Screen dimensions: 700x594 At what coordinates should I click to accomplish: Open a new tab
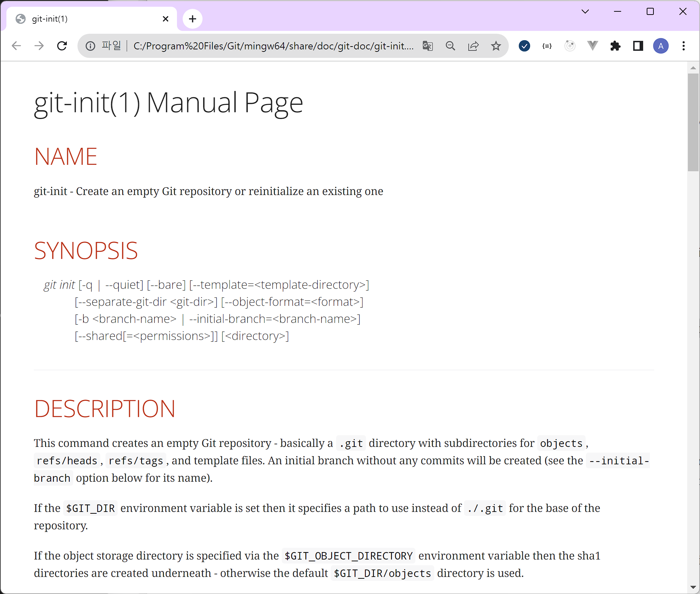193,19
